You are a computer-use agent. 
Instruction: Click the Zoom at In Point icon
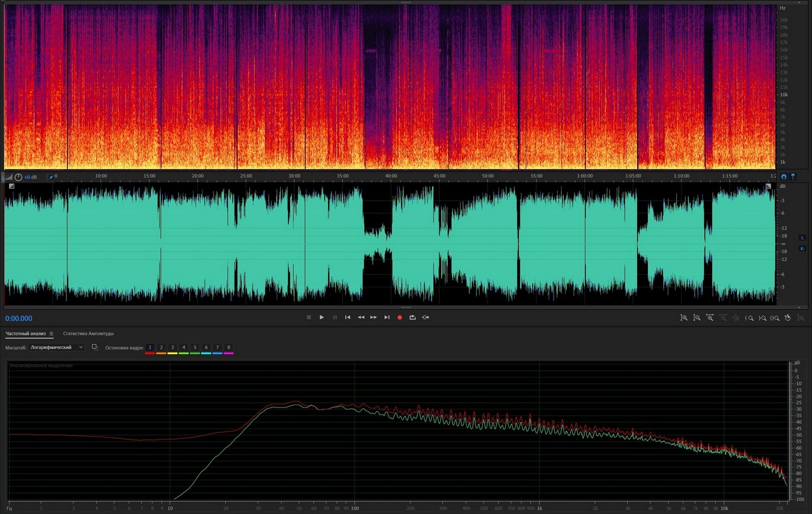[749, 317]
